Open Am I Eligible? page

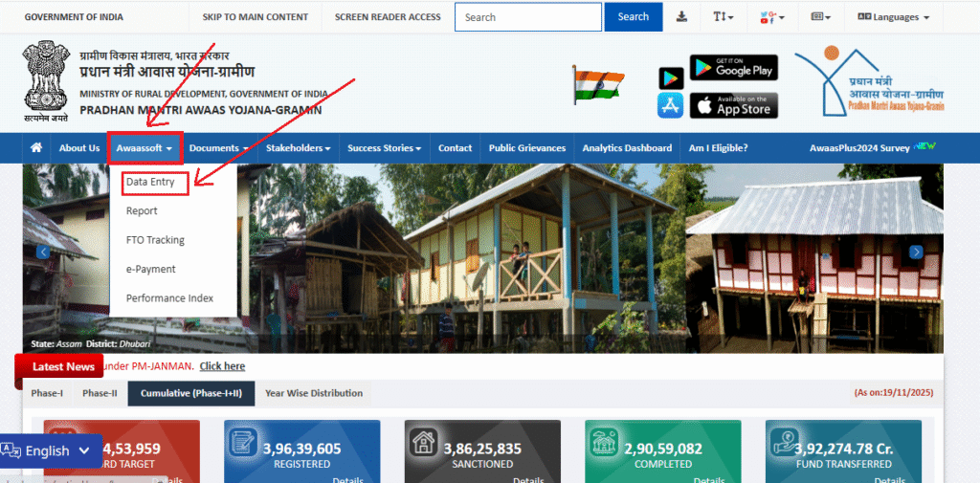coord(718,148)
